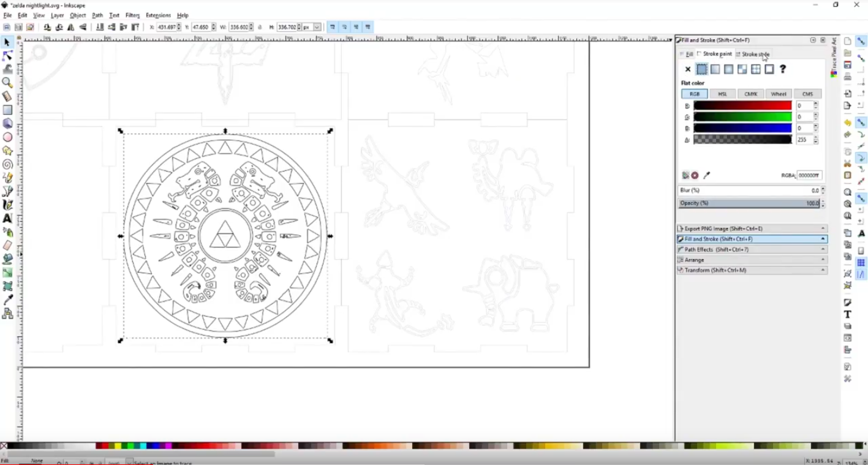Image resolution: width=868 pixels, height=465 pixels.
Task: Select CMYK color mode button
Action: pyautogui.click(x=751, y=94)
